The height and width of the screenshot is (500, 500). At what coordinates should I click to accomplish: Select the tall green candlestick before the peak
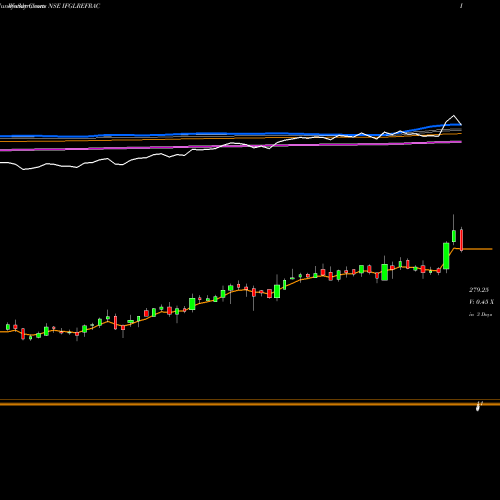tap(446, 256)
